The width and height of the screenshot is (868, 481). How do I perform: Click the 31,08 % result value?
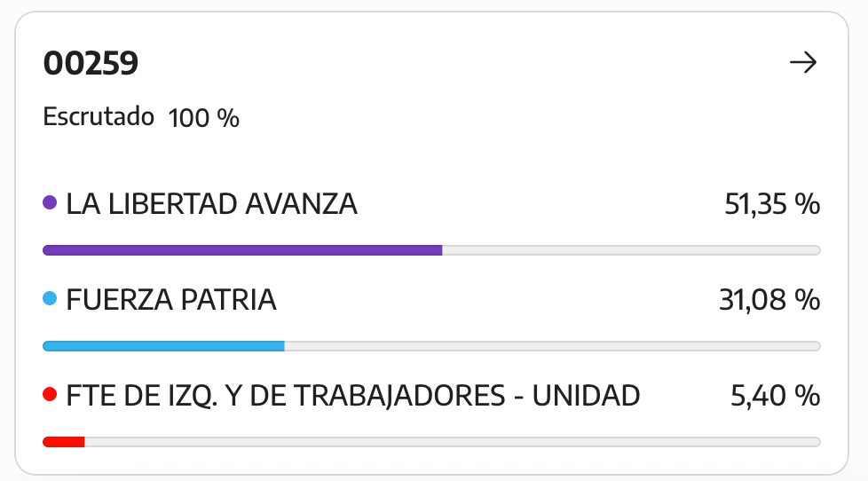(769, 299)
